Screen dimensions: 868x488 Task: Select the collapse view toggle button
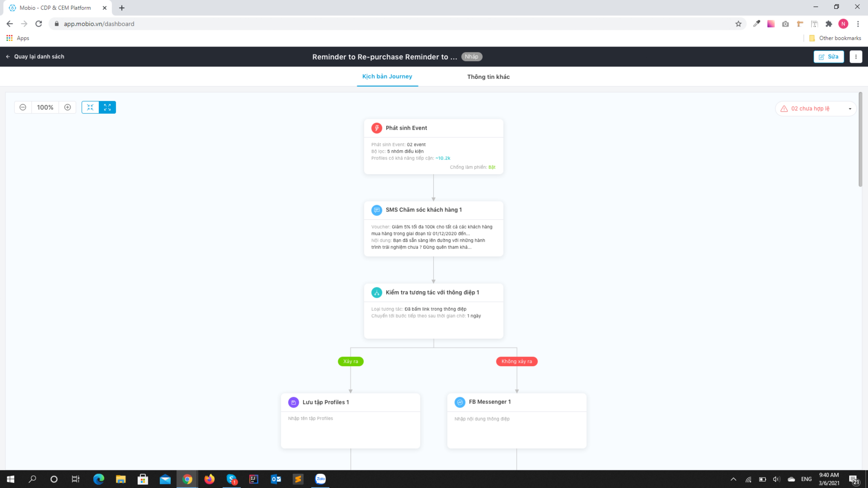[x=90, y=107]
